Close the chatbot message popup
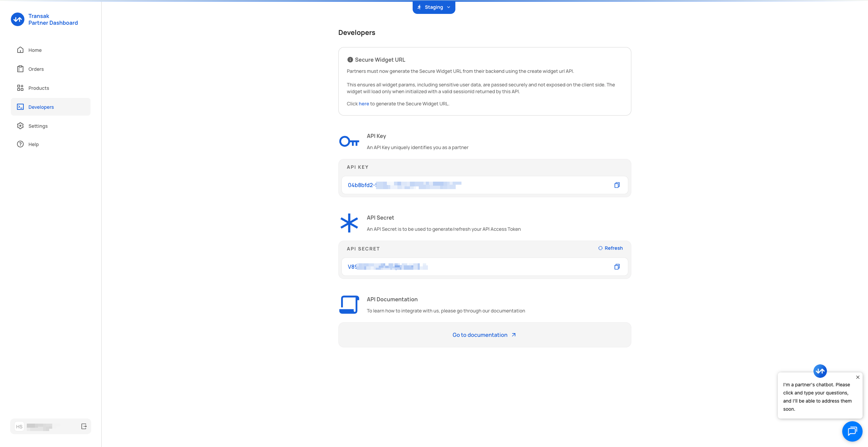Image resolution: width=868 pixels, height=447 pixels. pos(857,377)
